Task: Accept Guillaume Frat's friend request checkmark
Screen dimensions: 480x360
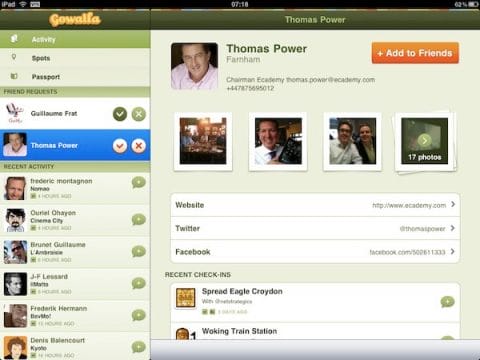Action: [x=120, y=114]
